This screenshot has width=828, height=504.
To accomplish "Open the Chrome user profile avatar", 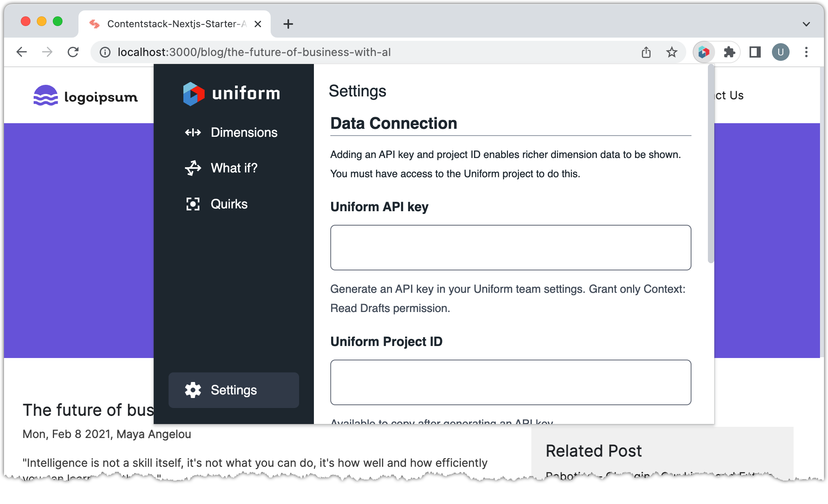I will (x=780, y=52).
